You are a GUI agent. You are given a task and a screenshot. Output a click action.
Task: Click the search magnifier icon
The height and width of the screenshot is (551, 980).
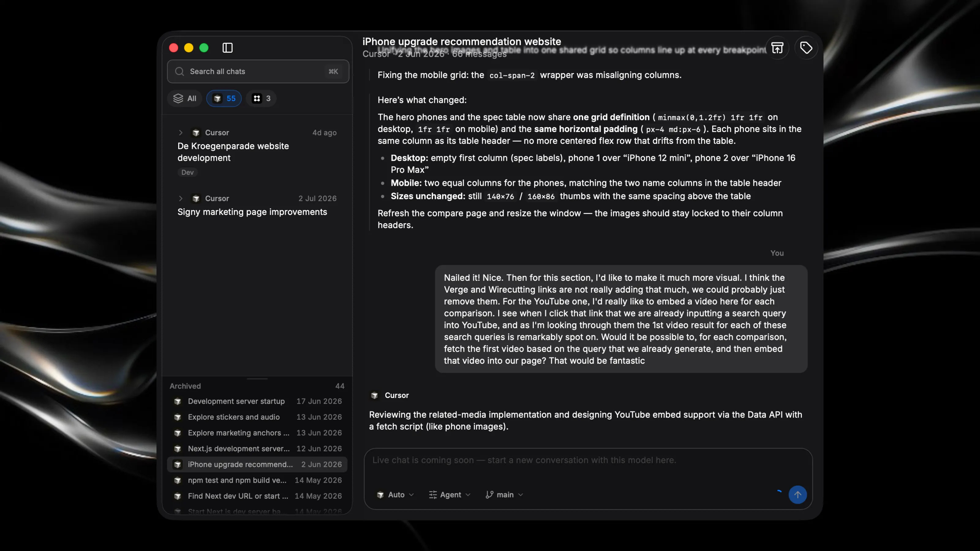point(179,72)
